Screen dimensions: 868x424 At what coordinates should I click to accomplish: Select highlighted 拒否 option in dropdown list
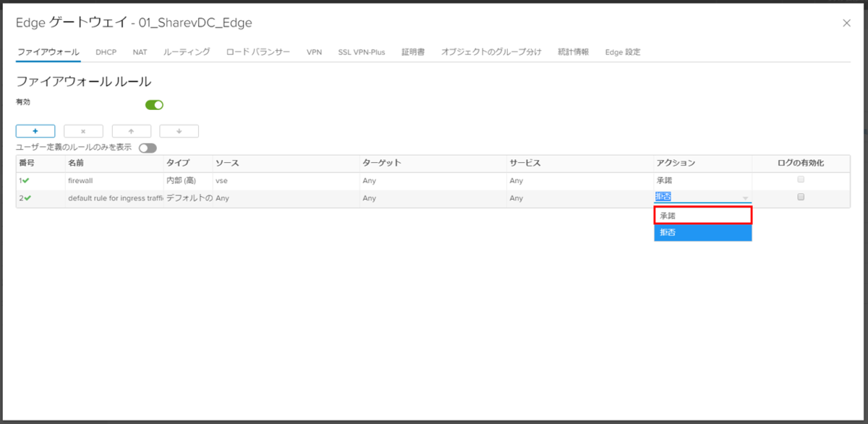(703, 232)
